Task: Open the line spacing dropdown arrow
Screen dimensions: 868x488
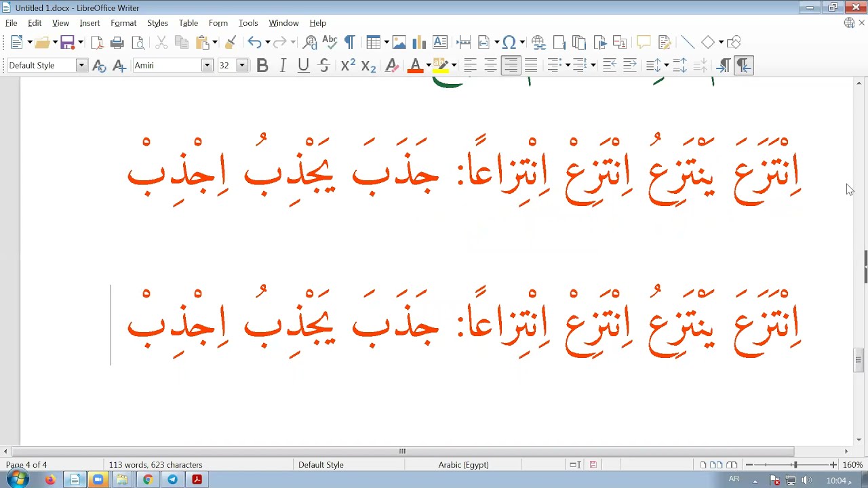Action: coord(667,65)
